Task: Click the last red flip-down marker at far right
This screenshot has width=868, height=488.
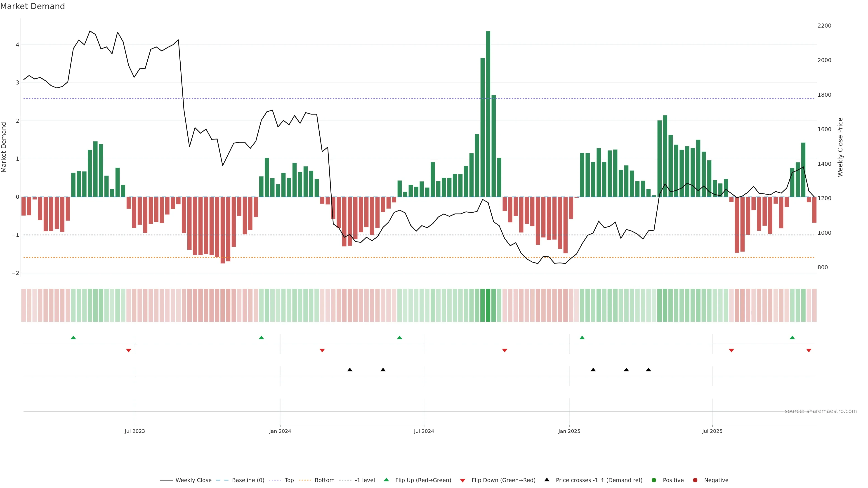Action: (809, 351)
